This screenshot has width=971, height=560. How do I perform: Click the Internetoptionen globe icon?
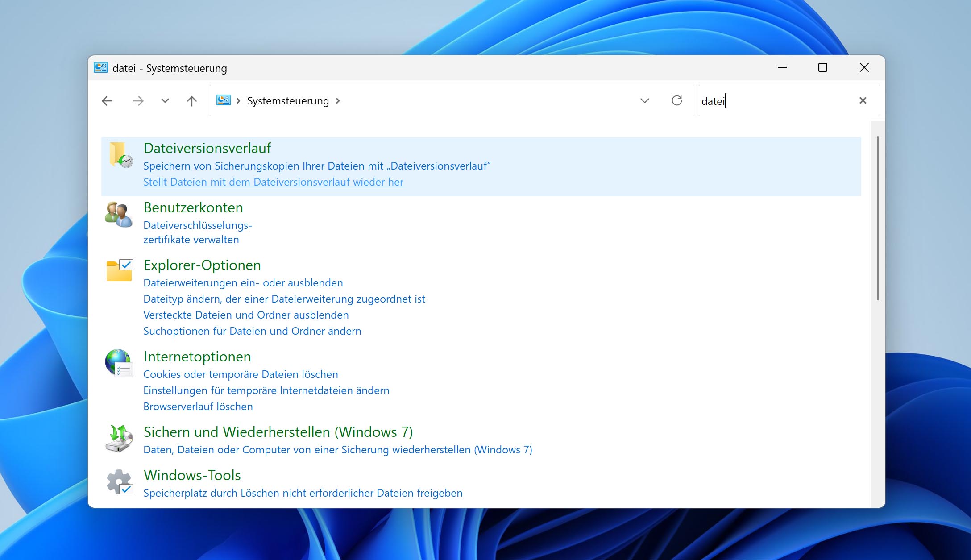(x=119, y=363)
